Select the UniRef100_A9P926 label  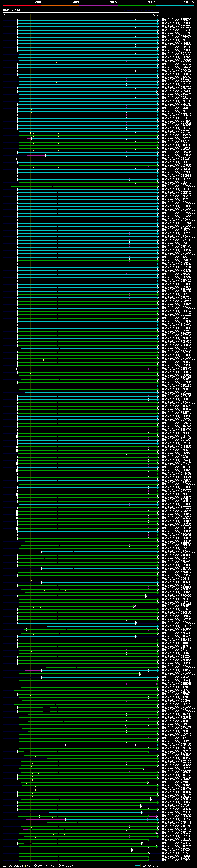pyautogui.click(x=177, y=57)
